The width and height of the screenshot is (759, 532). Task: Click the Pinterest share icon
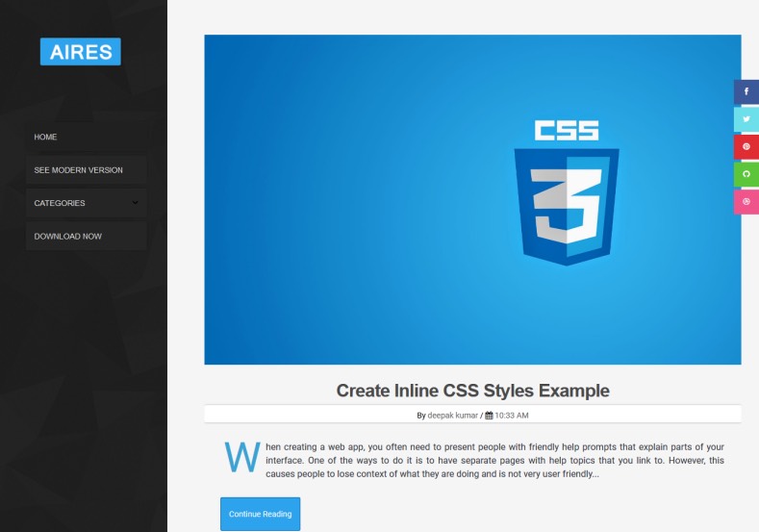[746, 146]
